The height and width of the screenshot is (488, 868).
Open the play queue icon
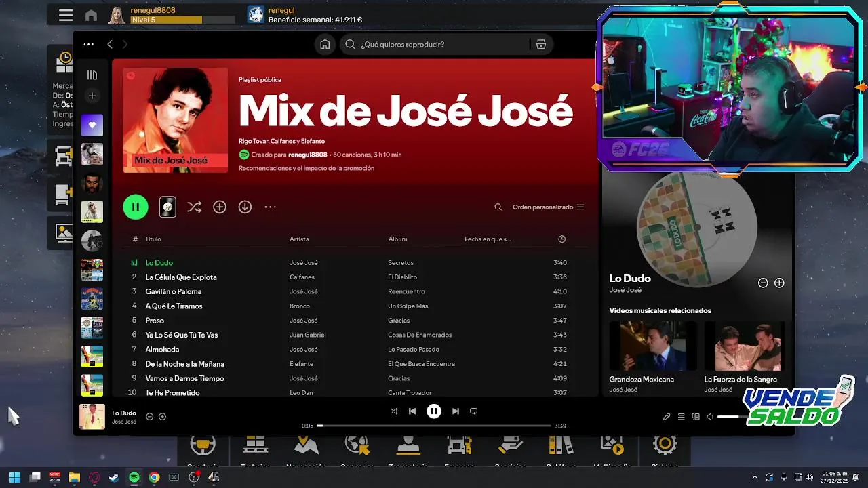(x=682, y=416)
